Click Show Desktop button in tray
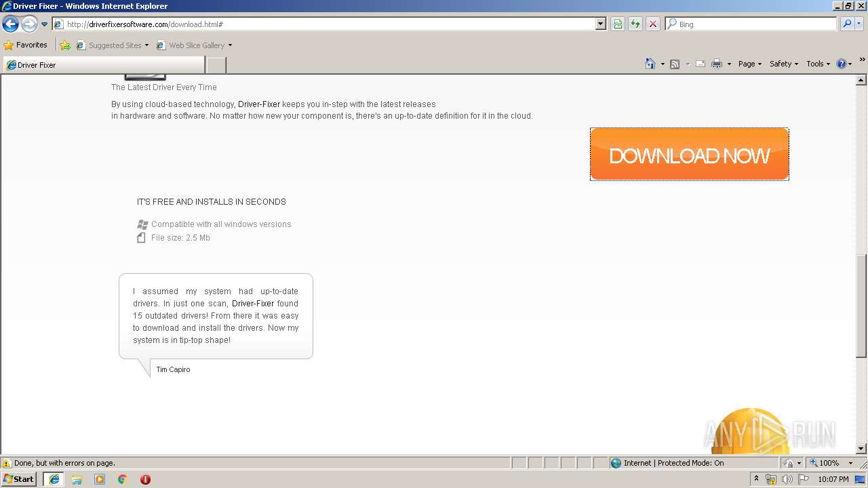868x488 pixels. point(861,479)
